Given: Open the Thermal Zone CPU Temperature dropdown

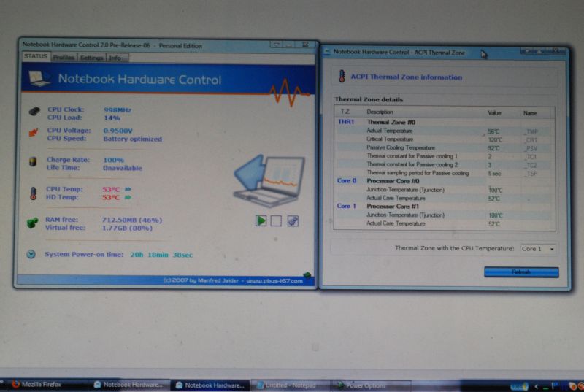Looking at the screenshot, I should click(x=538, y=249).
